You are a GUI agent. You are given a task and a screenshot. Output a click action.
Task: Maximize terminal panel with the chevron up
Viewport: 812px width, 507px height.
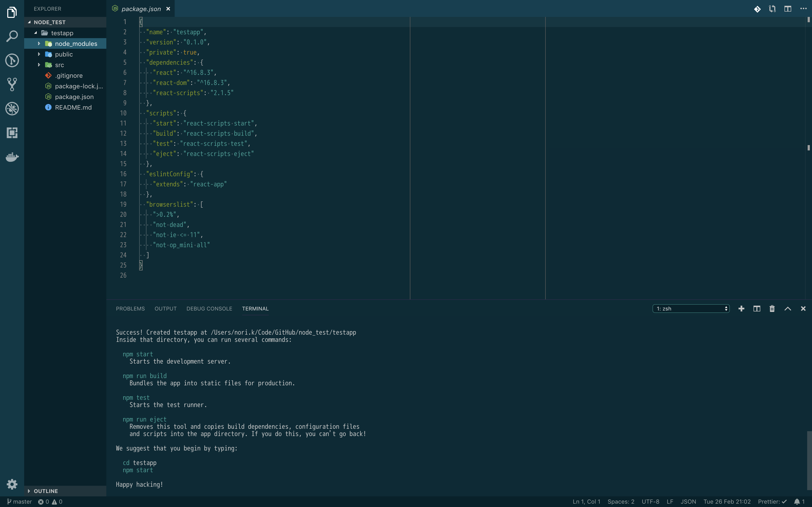tap(788, 309)
